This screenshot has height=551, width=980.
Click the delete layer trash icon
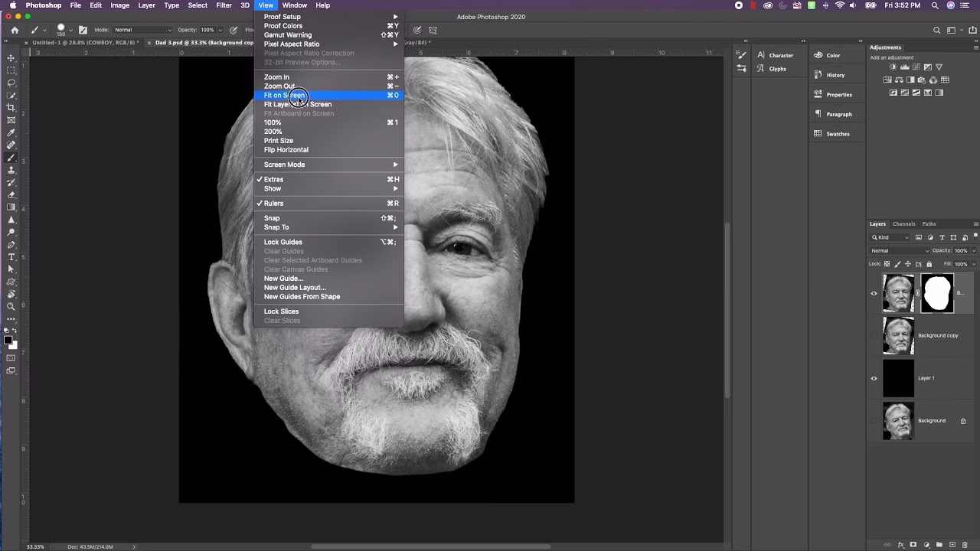[x=965, y=545]
